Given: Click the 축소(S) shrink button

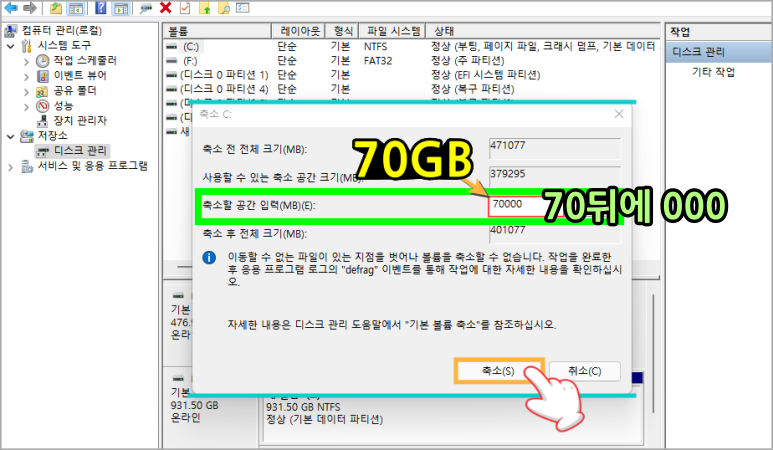Looking at the screenshot, I should pos(499,371).
